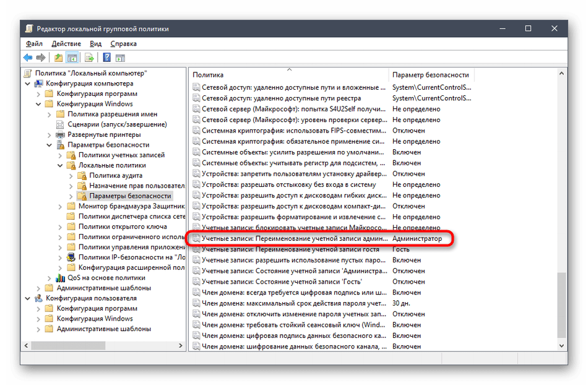Toggle the show/hide console tree button

pyautogui.click(x=72, y=58)
